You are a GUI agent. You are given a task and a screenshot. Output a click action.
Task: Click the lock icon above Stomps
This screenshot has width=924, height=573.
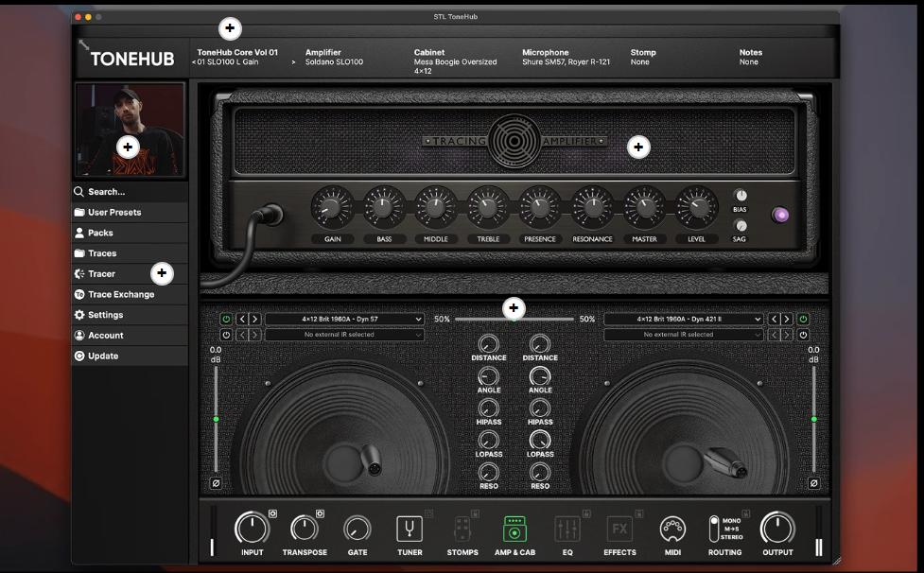point(475,513)
